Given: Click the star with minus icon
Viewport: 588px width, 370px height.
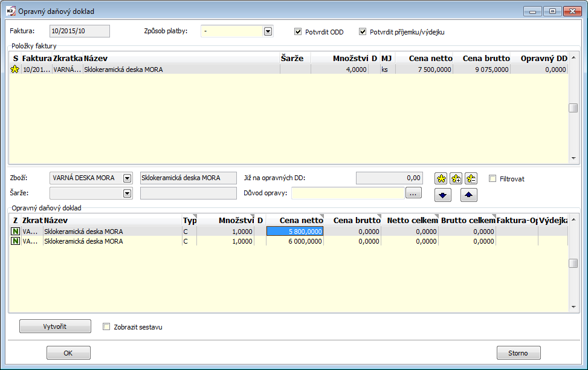Looking at the screenshot, I should tap(471, 178).
